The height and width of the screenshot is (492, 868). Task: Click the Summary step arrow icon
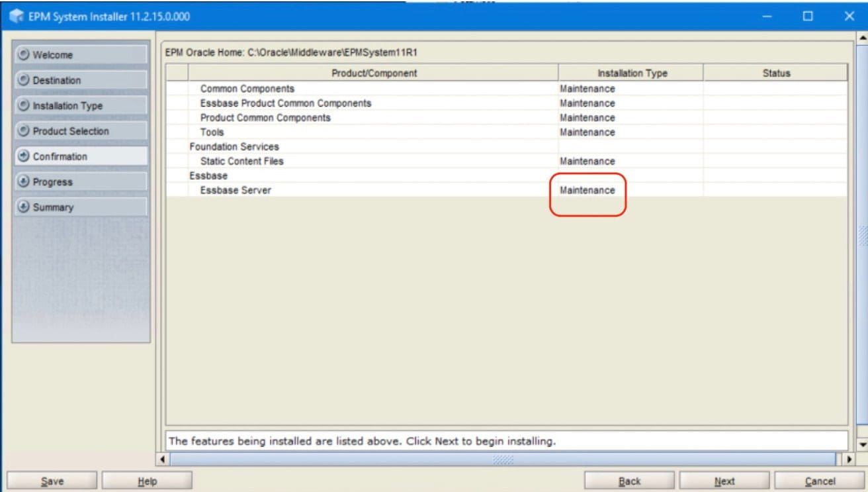(24, 207)
